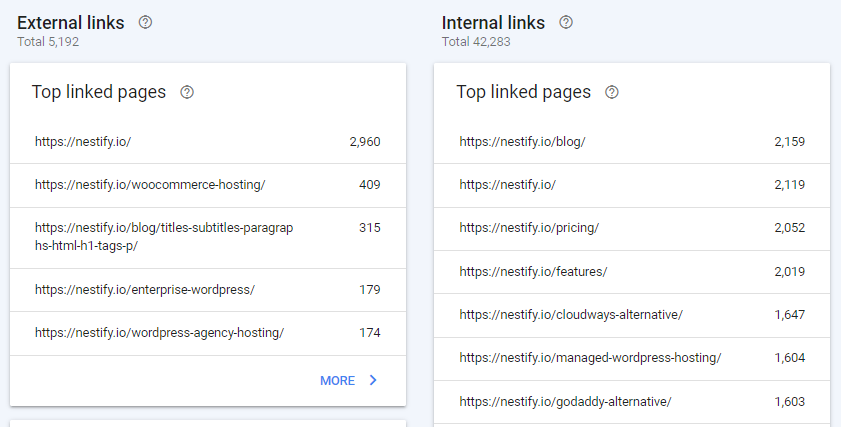Select external woocommerce-hosting page row
The image size is (841, 427).
click(x=208, y=185)
